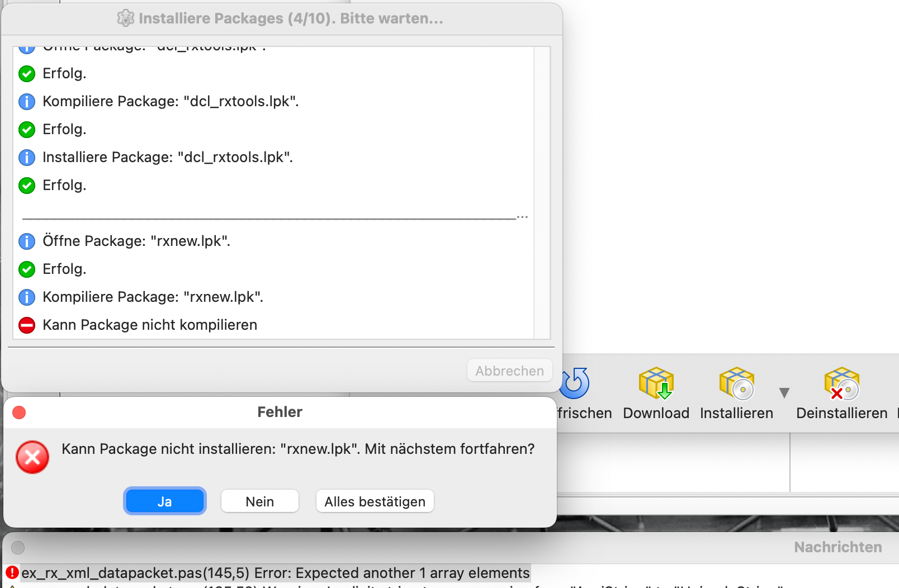Click the disabled Abbrechen button
This screenshot has width=899, height=588.
point(509,371)
